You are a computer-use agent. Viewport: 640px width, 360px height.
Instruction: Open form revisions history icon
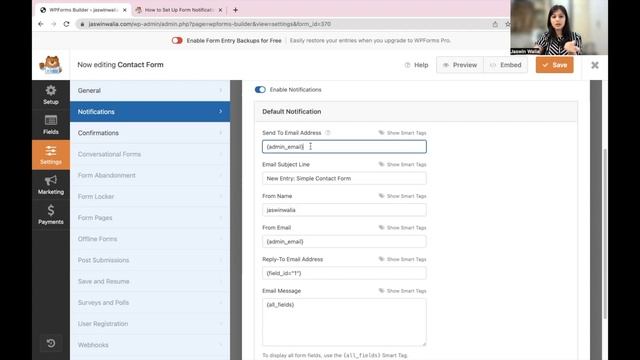tap(51, 343)
